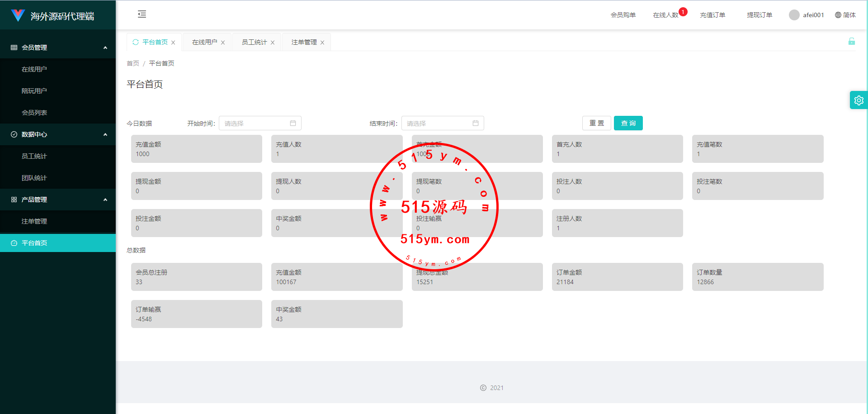This screenshot has height=414, width=868.
Task: Open the settings gear panel
Action: point(859,100)
